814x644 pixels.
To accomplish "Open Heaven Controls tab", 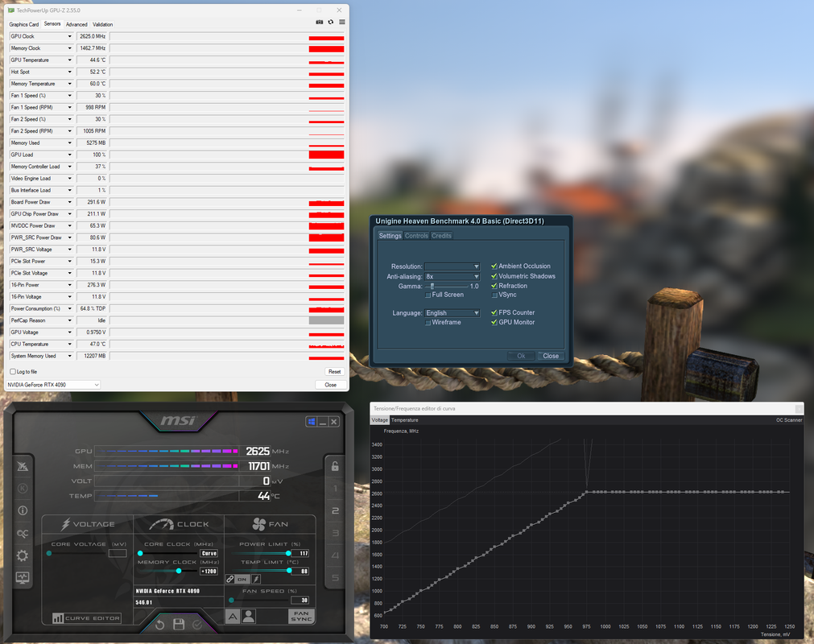I will pyautogui.click(x=416, y=236).
